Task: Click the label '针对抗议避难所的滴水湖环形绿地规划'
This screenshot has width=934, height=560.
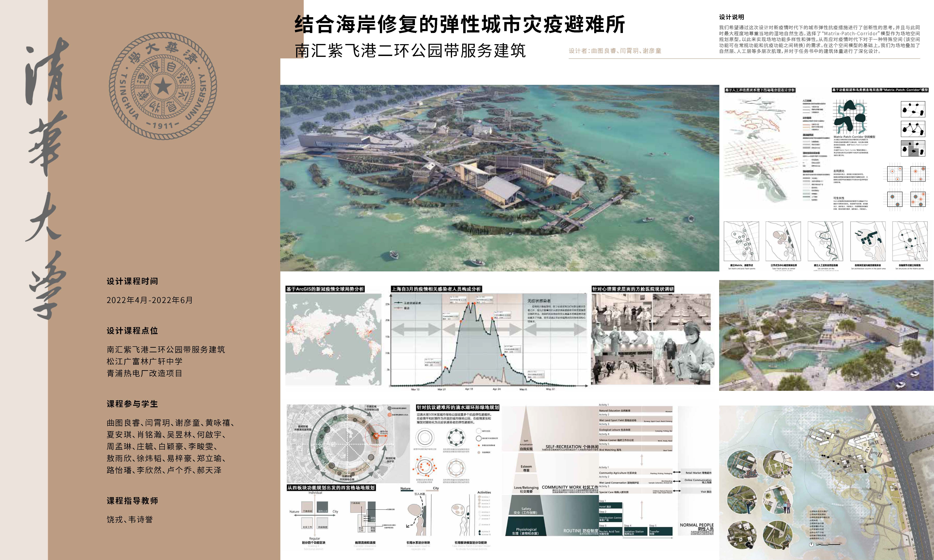Action: point(458,408)
